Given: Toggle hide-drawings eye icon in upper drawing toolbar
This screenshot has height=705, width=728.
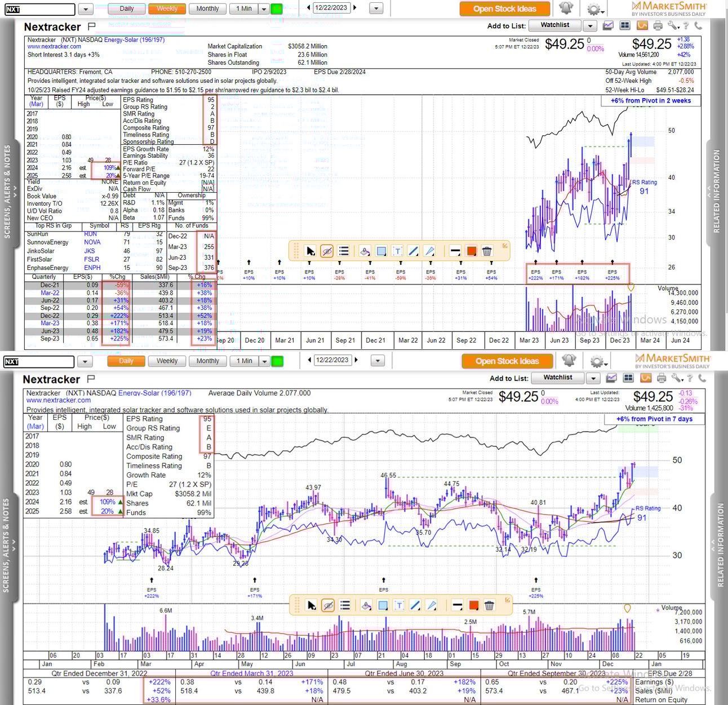Looking at the screenshot, I should pos(327,251).
